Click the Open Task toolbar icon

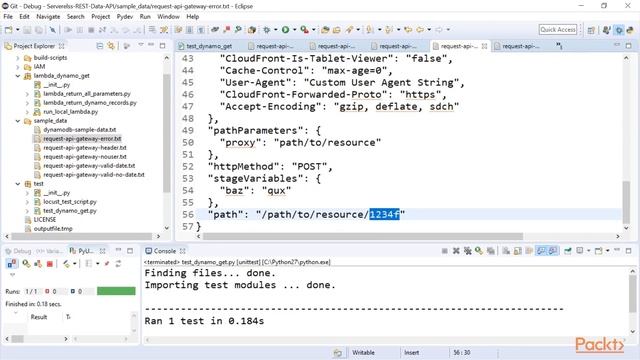[x=337, y=30]
